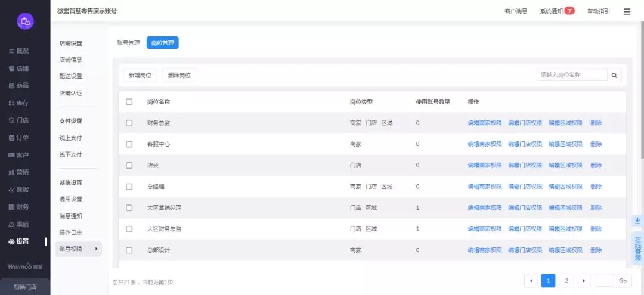Open the hamburger menu icon at top right
Image resolution: width=644 pixels, height=295 pixels.
click(x=627, y=11)
